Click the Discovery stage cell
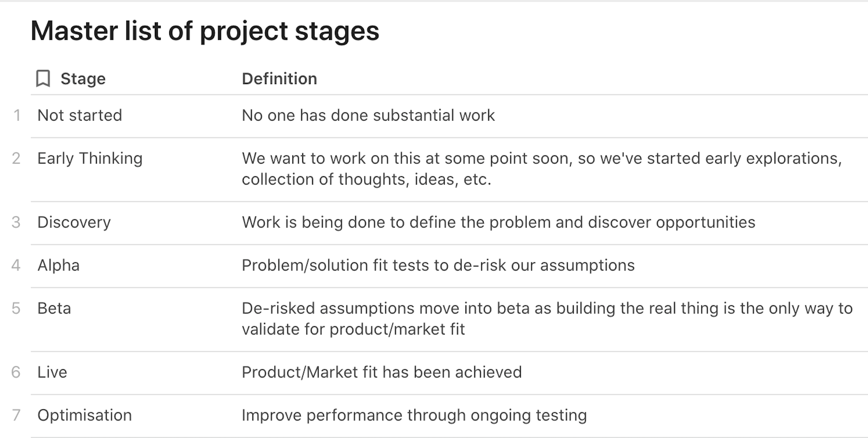The image size is (868, 438). 74,222
